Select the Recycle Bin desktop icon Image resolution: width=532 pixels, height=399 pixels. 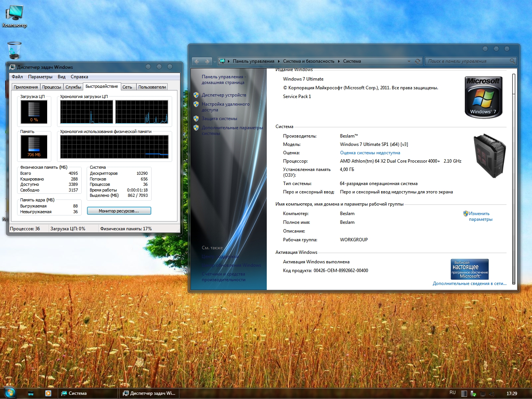14,50
